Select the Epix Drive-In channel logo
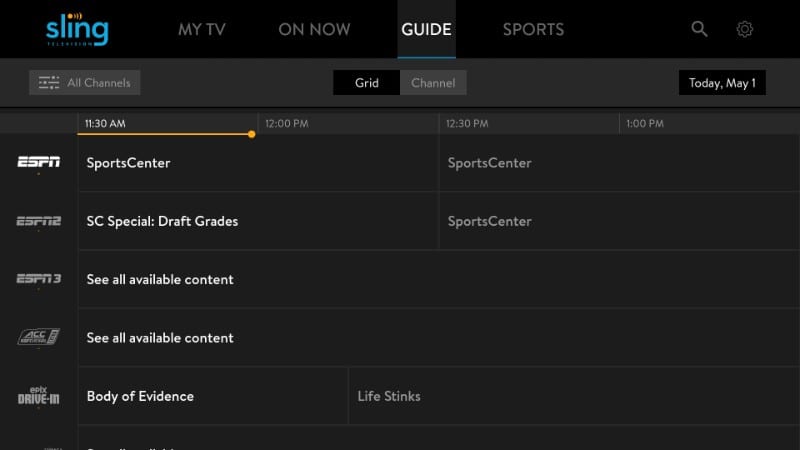This screenshot has width=800, height=450. [39, 395]
